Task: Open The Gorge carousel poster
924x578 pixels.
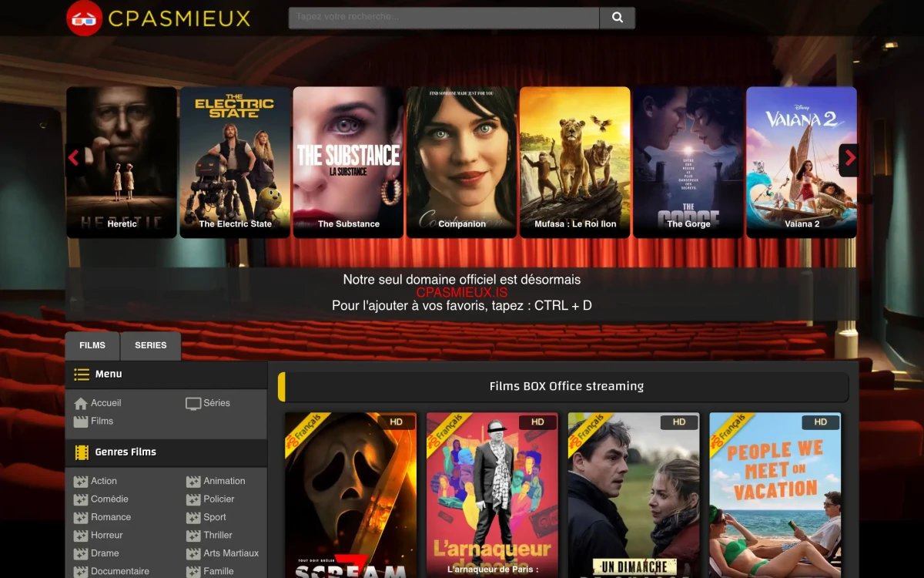Action: 688,162
